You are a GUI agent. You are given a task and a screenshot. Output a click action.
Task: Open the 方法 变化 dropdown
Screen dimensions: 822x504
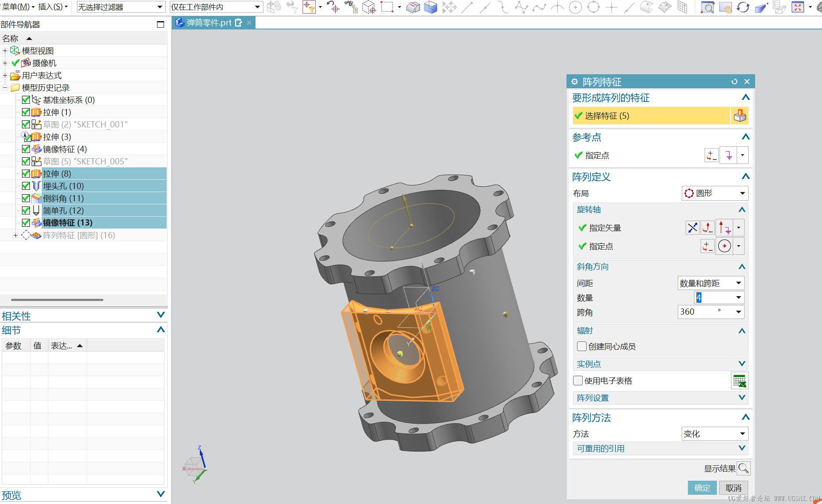tap(715, 434)
